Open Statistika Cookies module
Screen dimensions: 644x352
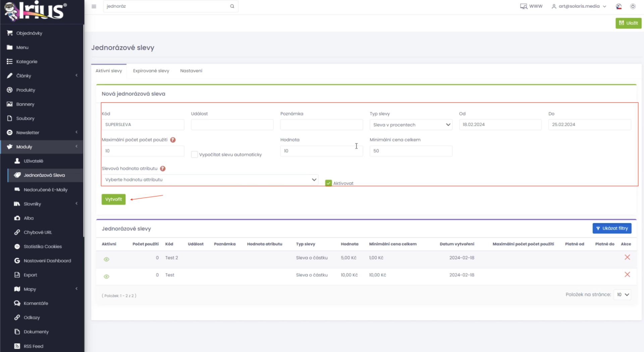42,247
